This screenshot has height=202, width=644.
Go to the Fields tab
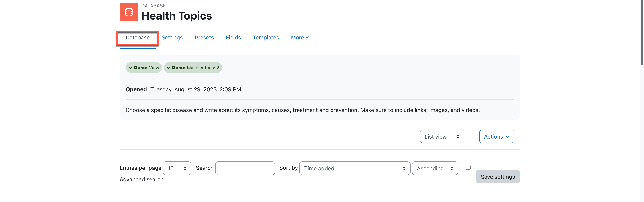233,37
